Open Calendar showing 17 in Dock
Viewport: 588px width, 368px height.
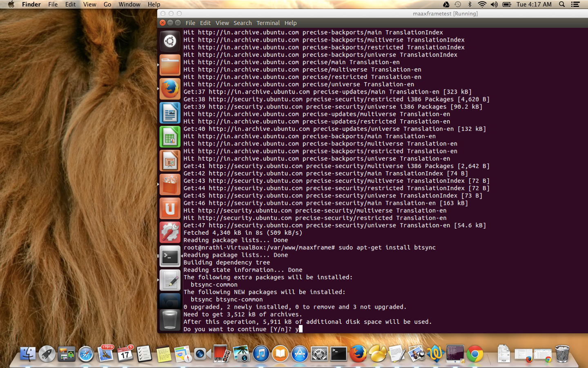[125, 354]
